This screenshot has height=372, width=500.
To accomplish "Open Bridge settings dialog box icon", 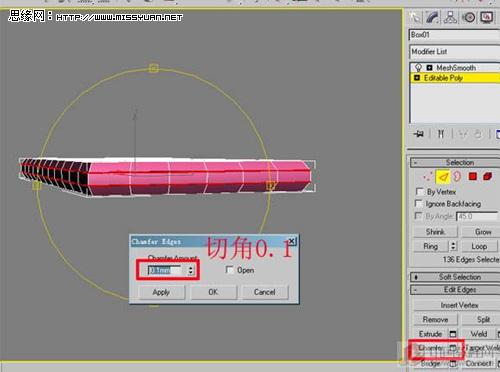I will [453, 363].
